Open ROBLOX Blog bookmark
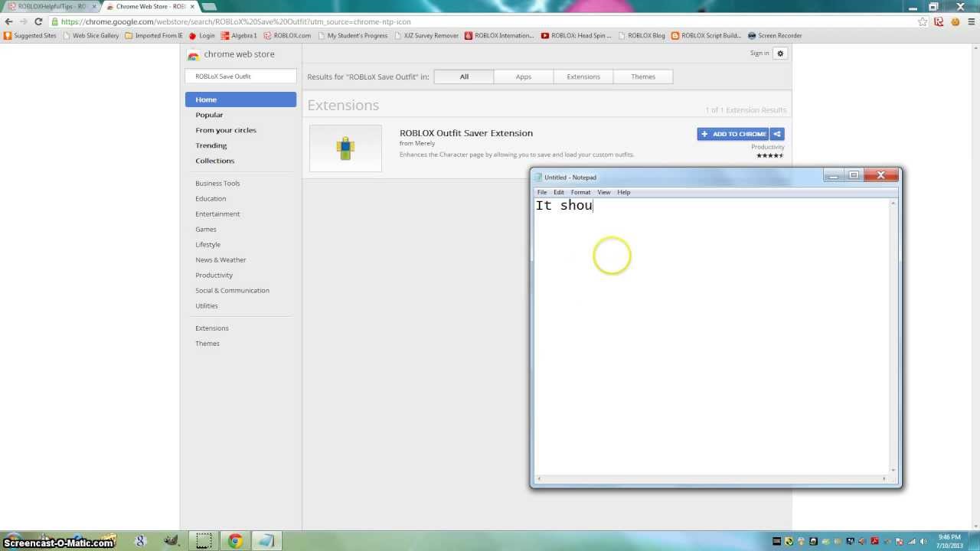This screenshot has width=980, height=551. coord(642,35)
